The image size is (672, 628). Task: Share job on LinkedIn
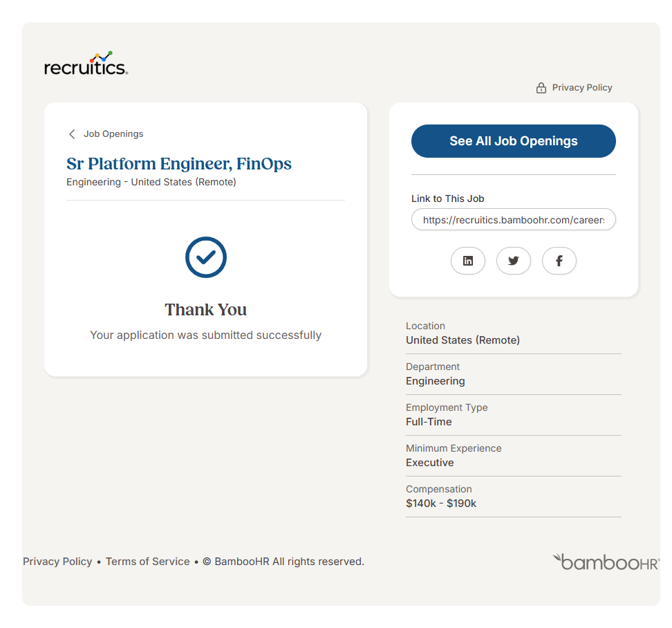click(x=468, y=261)
